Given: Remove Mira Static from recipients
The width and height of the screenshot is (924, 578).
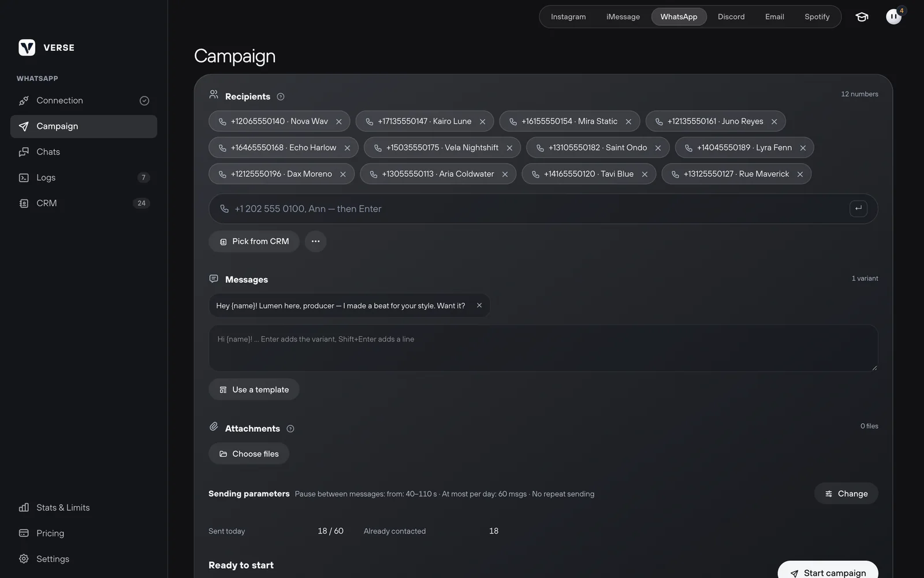Looking at the screenshot, I should click(x=628, y=121).
